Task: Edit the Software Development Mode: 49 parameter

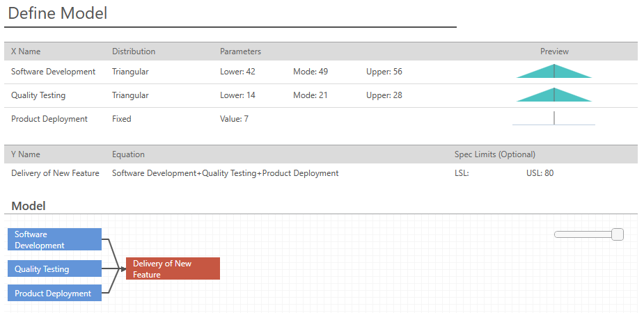Action: click(310, 72)
